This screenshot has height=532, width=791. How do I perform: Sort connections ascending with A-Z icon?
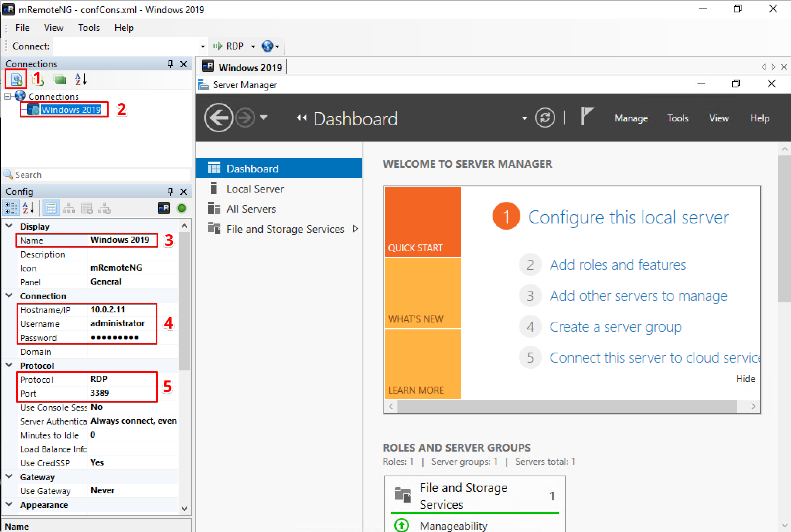(x=81, y=80)
